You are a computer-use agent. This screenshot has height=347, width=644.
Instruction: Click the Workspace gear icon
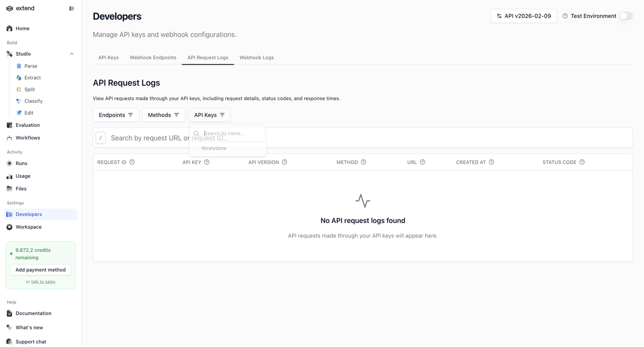pyautogui.click(x=9, y=227)
